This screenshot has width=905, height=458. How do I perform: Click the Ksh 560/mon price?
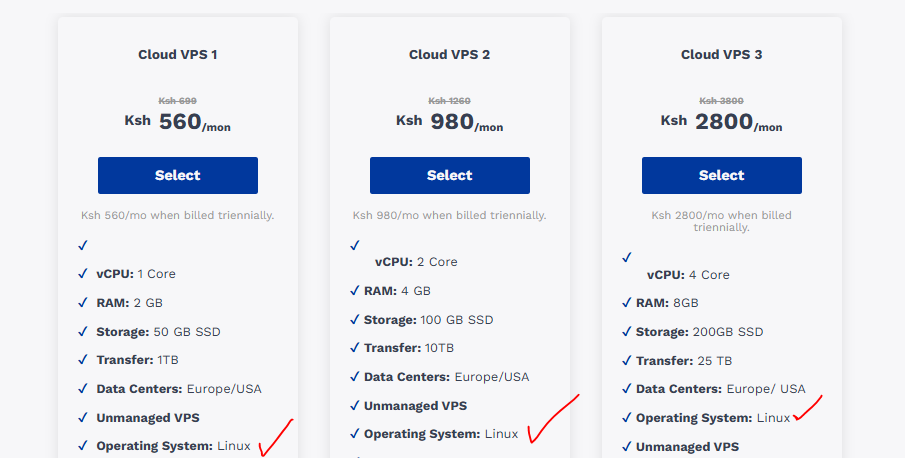178,122
